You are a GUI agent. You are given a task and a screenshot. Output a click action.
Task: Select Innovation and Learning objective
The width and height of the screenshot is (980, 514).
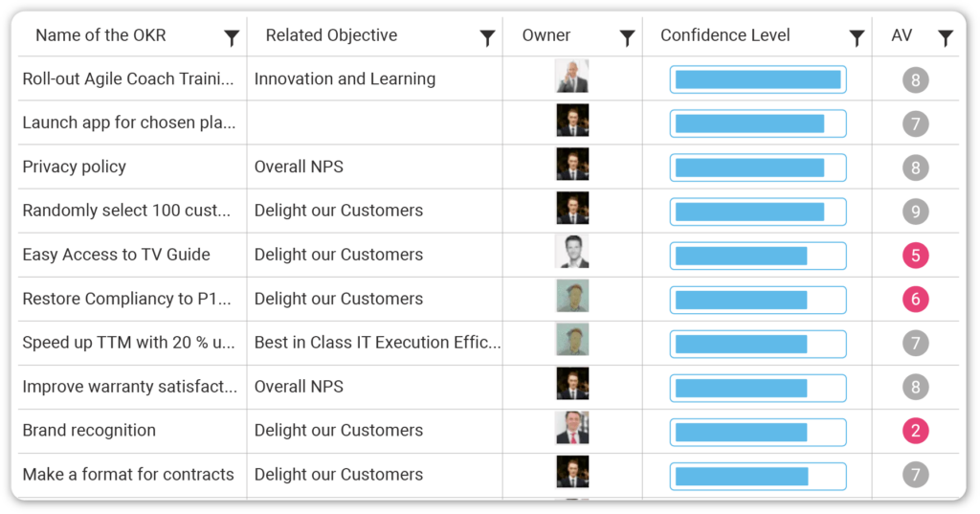point(345,79)
